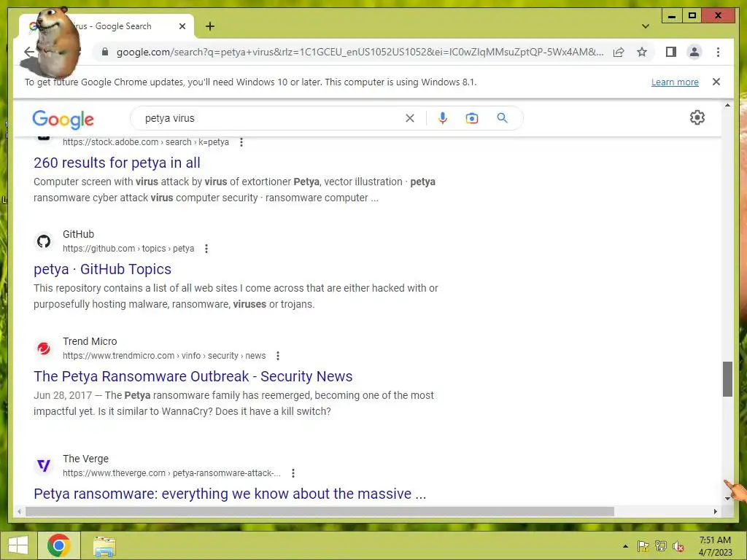The width and height of the screenshot is (747, 560).
Task: Clear the search box text
Action: (x=410, y=118)
